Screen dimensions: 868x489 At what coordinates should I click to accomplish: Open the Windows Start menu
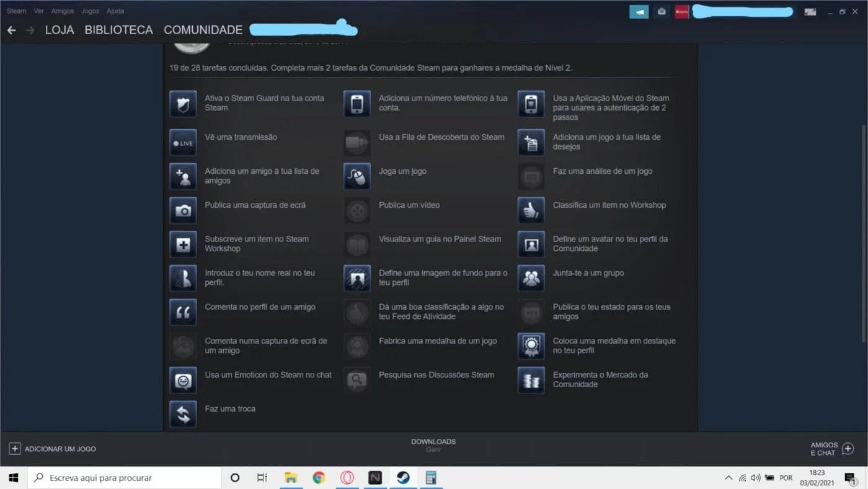click(14, 478)
